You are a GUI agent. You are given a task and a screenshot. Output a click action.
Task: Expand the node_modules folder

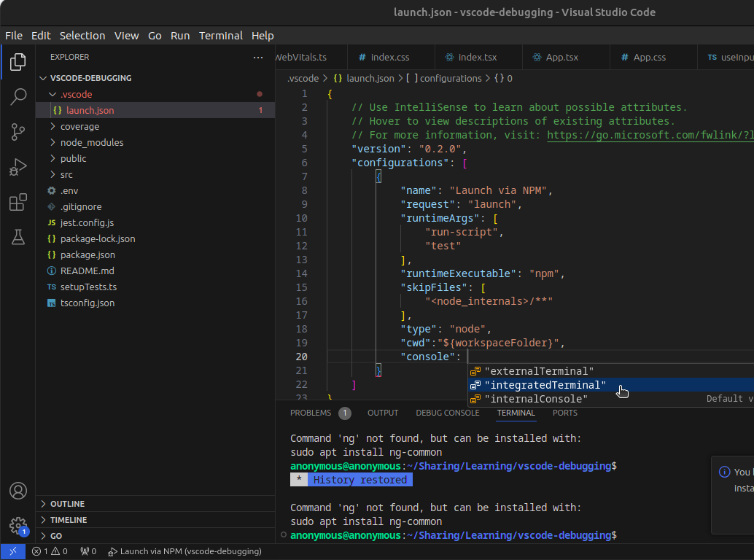[91, 142]
